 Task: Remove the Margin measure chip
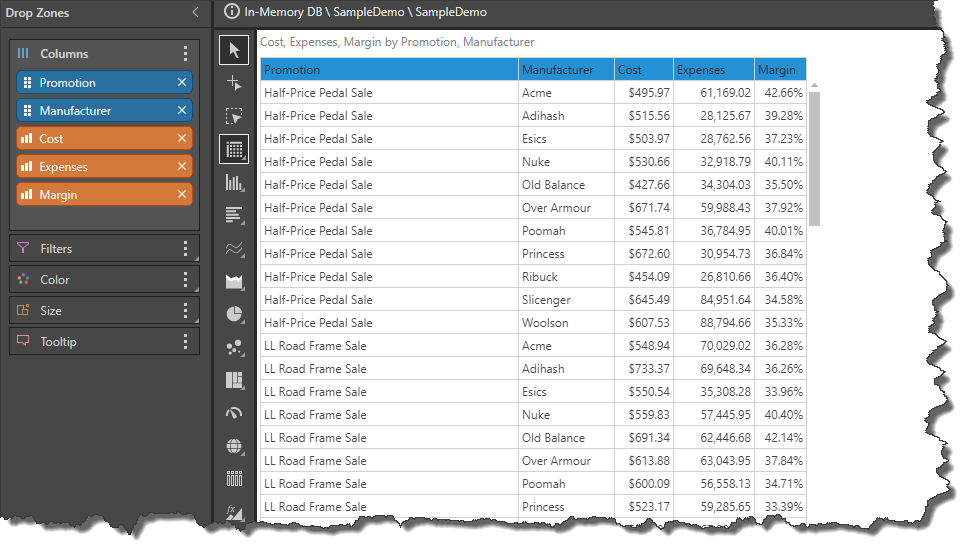coord(182,195)
